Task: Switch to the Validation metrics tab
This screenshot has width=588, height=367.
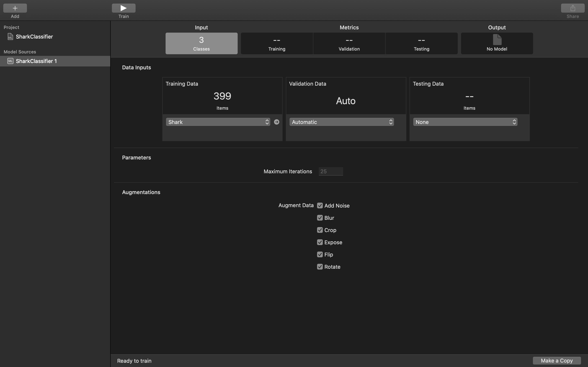Action: coord(349,43)
